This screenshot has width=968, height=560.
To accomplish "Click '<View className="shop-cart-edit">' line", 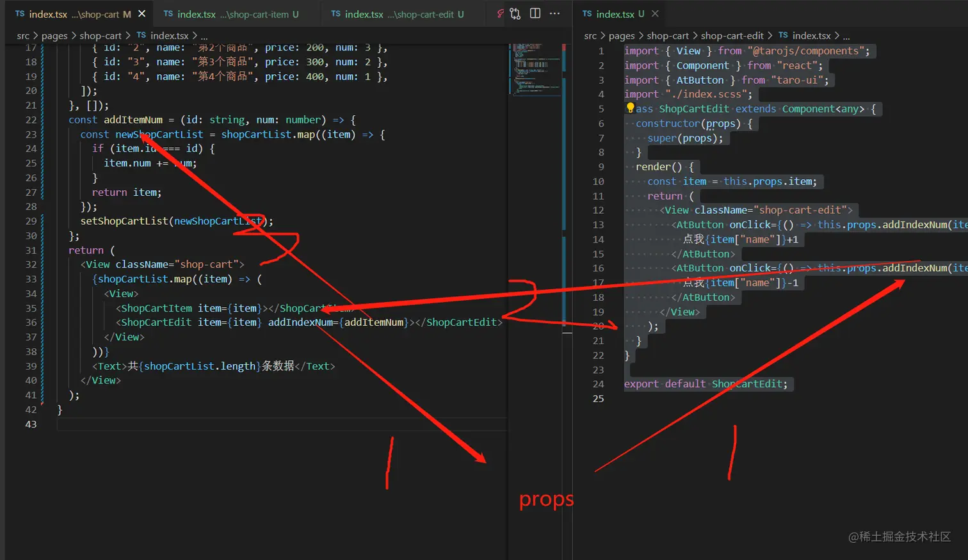I will coord(757,210).
